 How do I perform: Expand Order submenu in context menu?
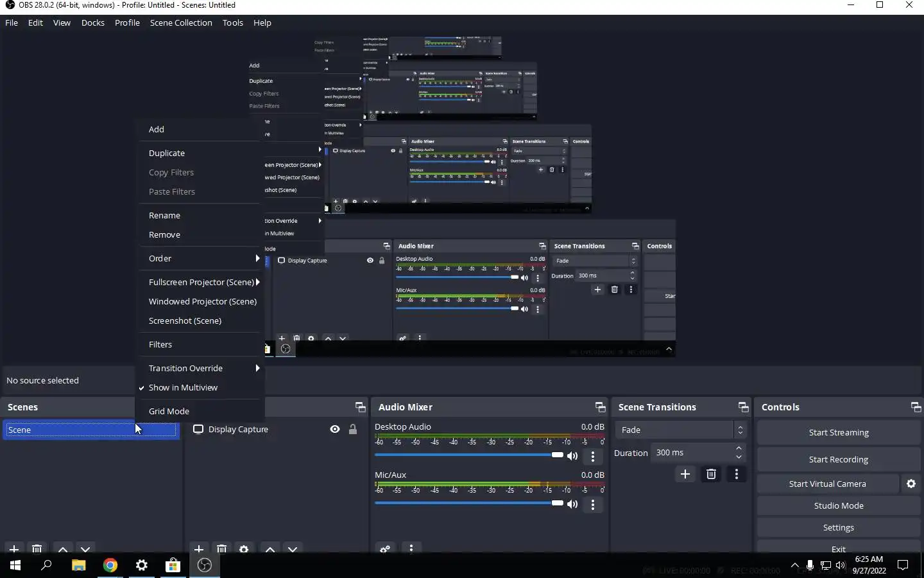[200, 258]
